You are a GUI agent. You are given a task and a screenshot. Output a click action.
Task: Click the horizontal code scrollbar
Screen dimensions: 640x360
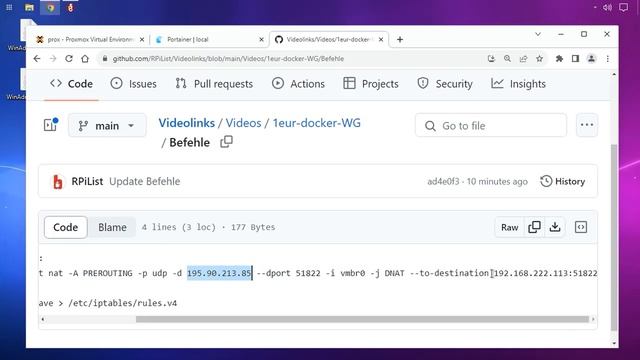click(x=362, y=319)
